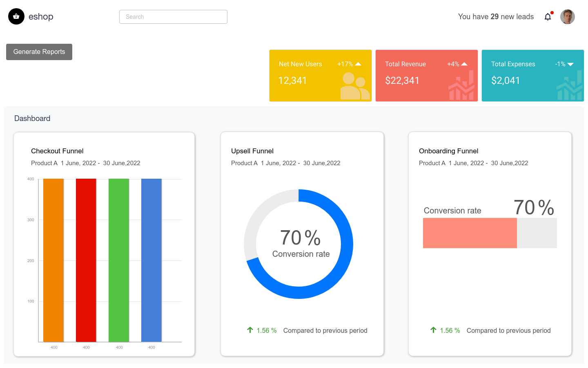Click the eshop shopping bag logo
The height and width of the screenshot is (368, 588).
click(16, 16)
